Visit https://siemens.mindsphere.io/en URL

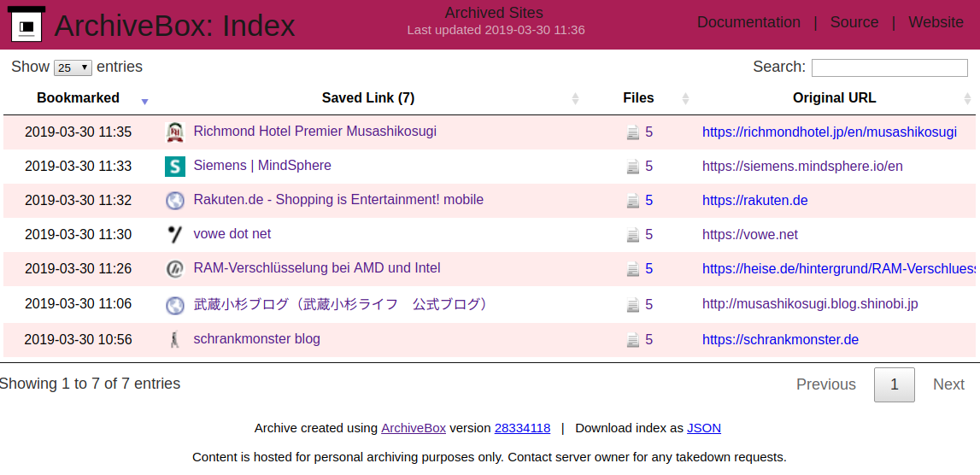point(802,167)
